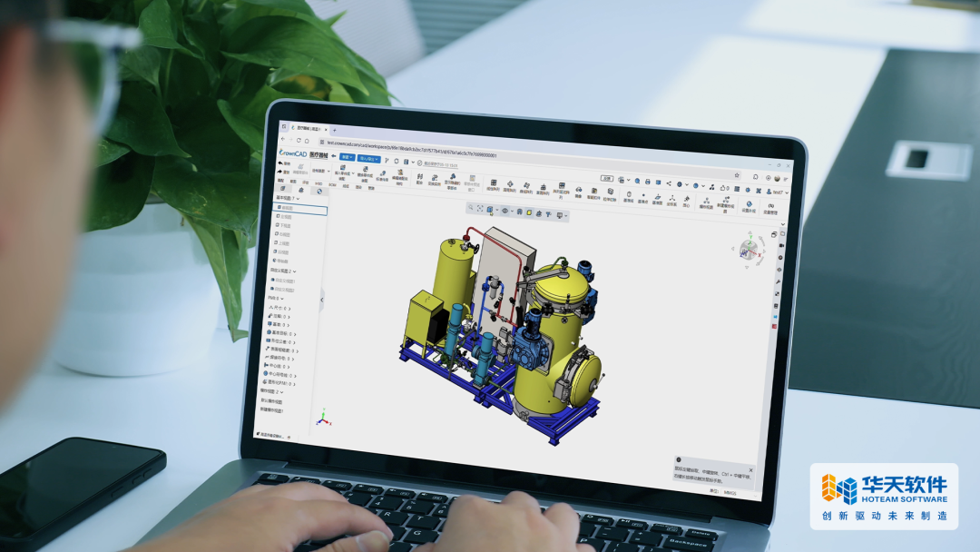Select the highlighted first view in tree
Image resolution: width=980 pixels, height=552 pixels.
(300, 209)
